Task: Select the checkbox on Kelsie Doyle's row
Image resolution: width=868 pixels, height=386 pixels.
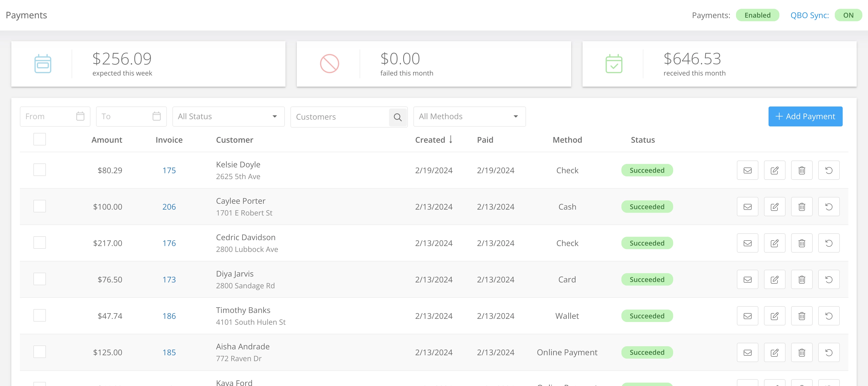Action: click(39, 170)
